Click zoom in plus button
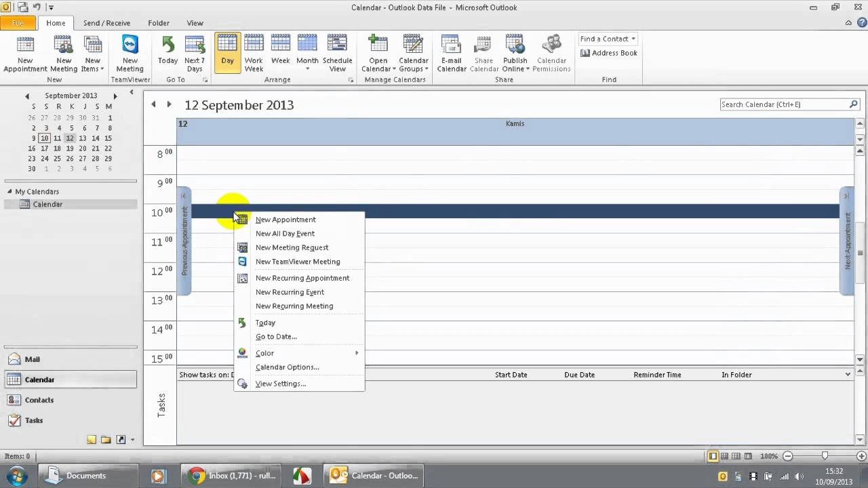868x488 pixels. 861,456
